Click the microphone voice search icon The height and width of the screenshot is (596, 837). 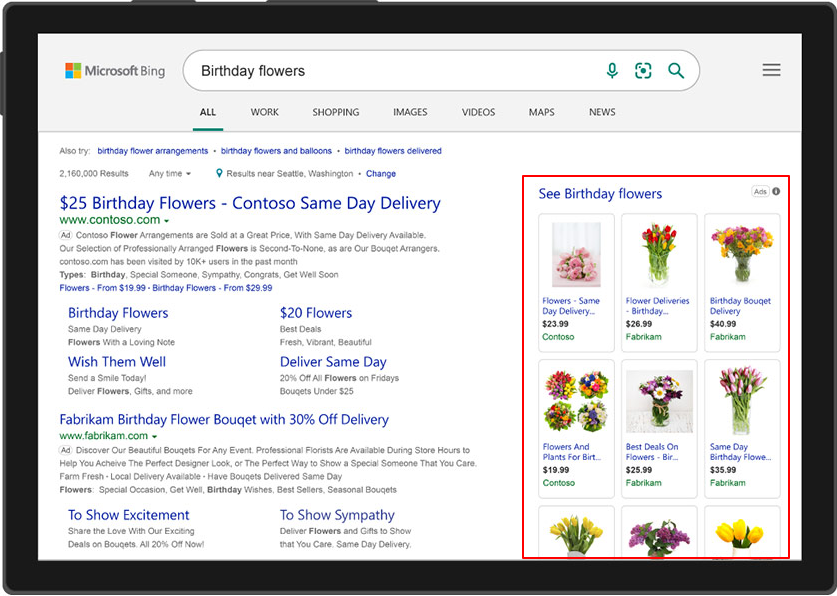pos(612,71)
